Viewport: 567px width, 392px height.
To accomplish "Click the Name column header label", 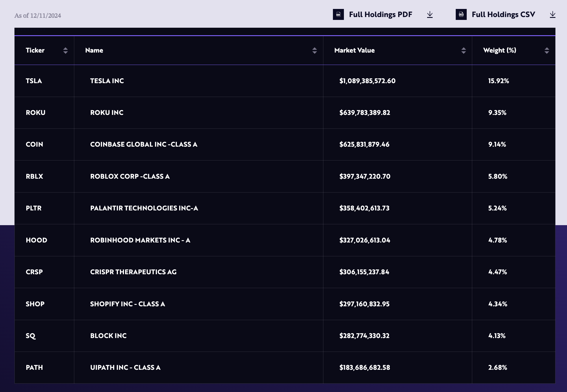I will 94,50.
